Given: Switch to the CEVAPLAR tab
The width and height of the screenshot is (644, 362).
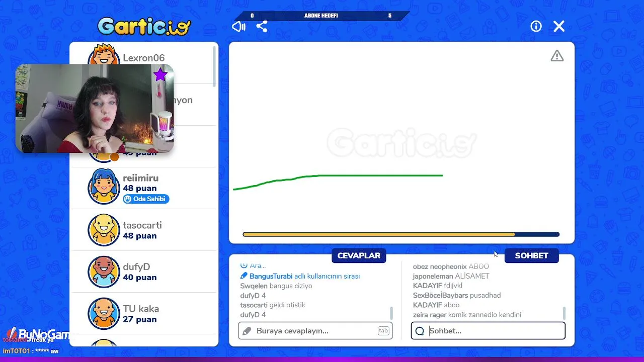Looking at the screenshot, I should click(x=359, y=255).
